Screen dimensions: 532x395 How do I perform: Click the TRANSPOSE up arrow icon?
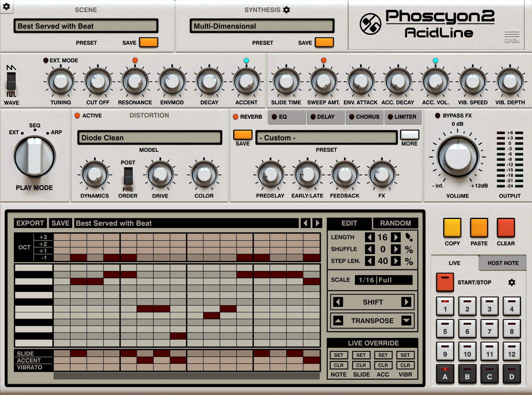click(338, 321)
